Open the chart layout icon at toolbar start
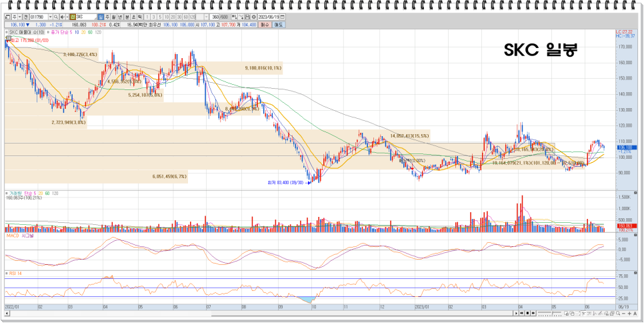This screenshot has width=644, height=323. [x=7, y=17]
